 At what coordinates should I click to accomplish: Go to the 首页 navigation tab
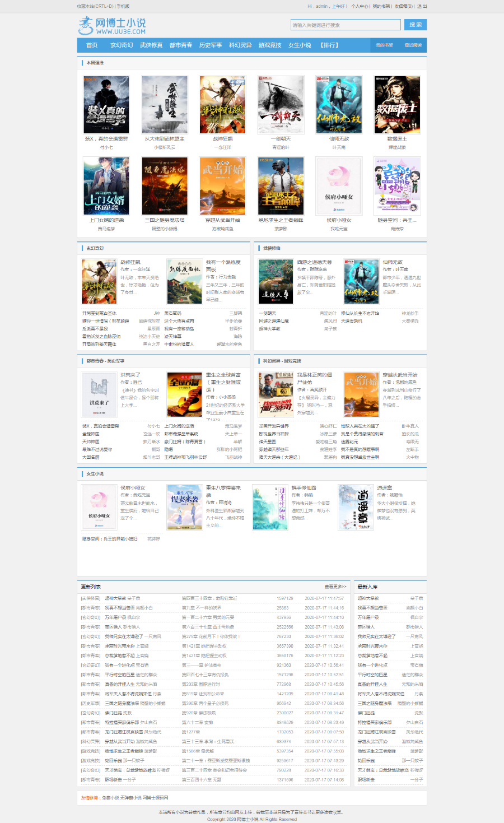pyautogui.click(x=92, y=45)
